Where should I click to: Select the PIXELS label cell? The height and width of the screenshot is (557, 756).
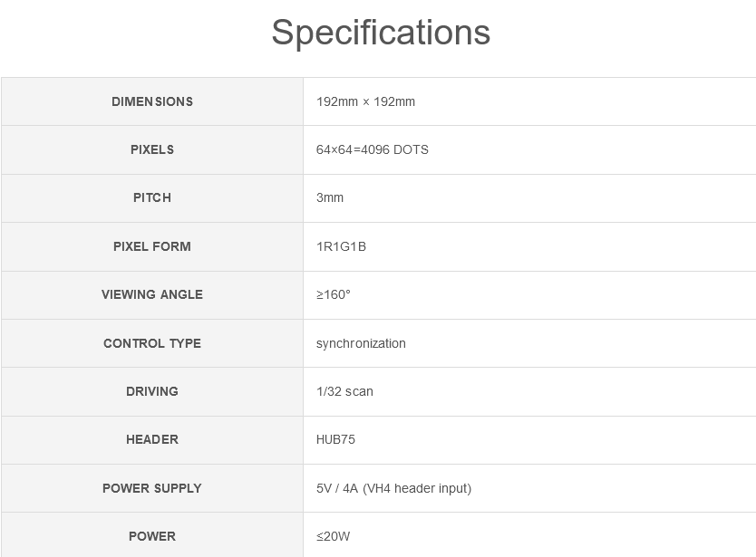pyautogui.click(x=152, y=149)
